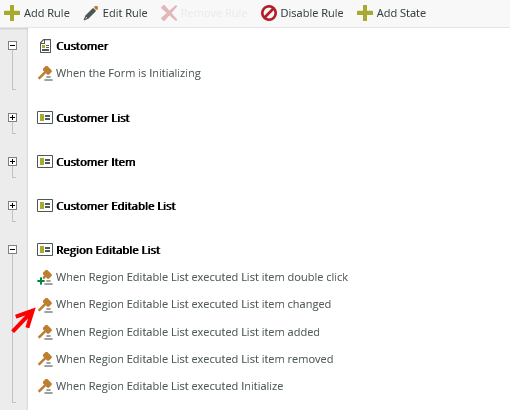This screenshot has width=510, height=410.
Task: Click the plus icon beside Add State
Action: (365, 13)
